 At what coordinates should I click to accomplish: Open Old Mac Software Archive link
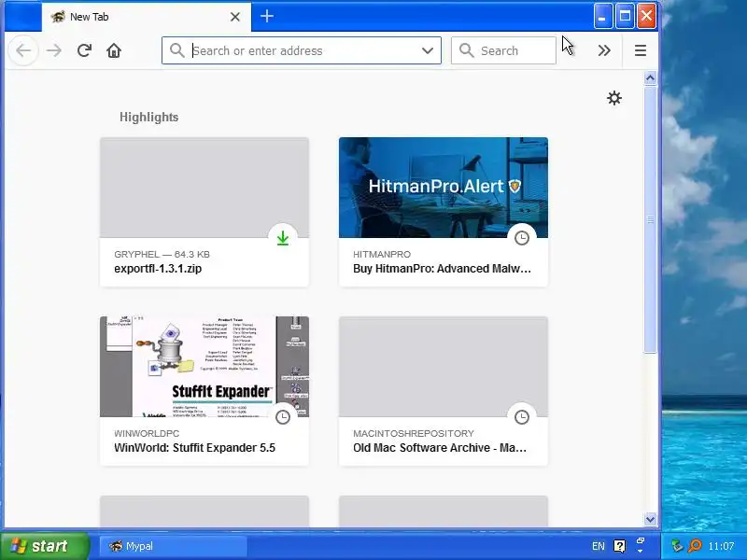tap(439, 448)
